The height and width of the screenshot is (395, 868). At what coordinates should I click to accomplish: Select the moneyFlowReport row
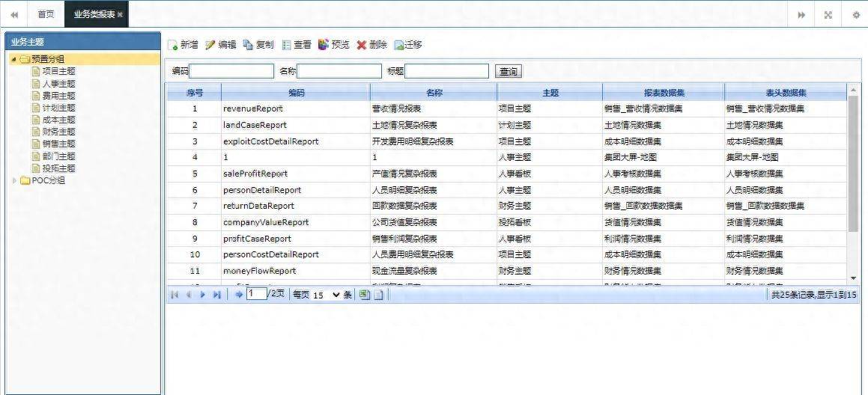(506, 271)
